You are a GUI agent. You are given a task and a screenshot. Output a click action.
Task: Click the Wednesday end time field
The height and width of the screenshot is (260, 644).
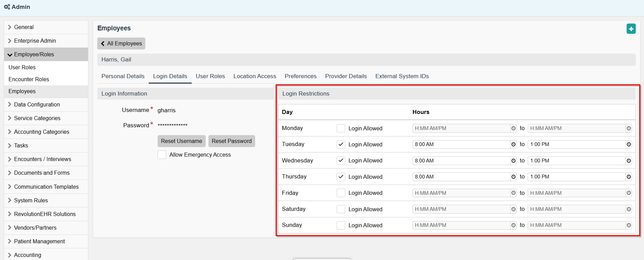(576, 161)
